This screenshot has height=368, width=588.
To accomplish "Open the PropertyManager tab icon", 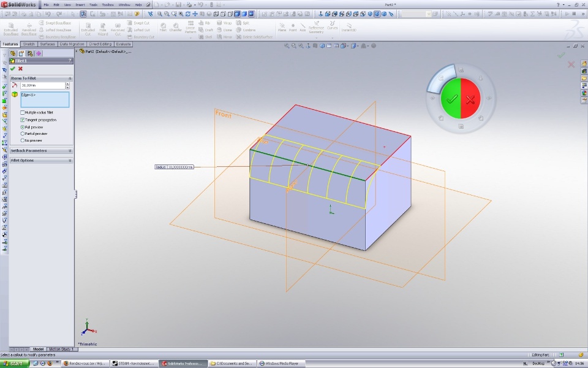I will click(21, 54).
